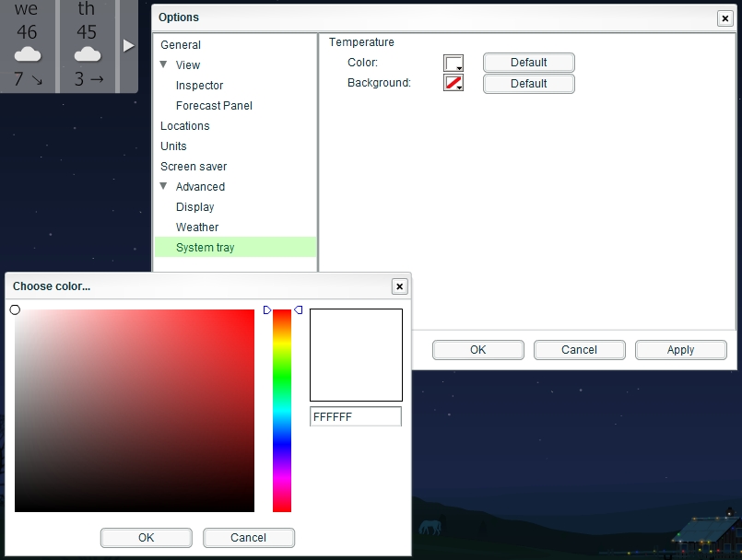Select General in the settings tree
Screen dimensions: 742x560
click(181, 44)
